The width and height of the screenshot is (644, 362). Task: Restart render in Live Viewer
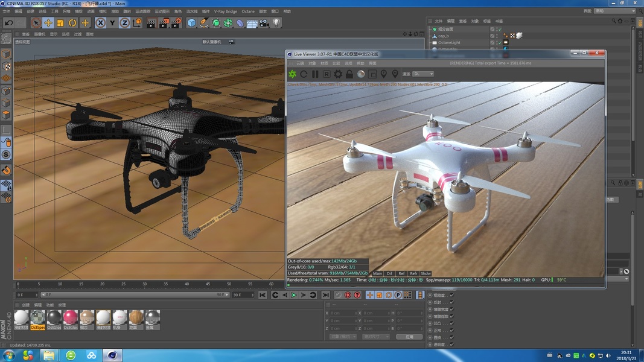click(x=304, y=74)
